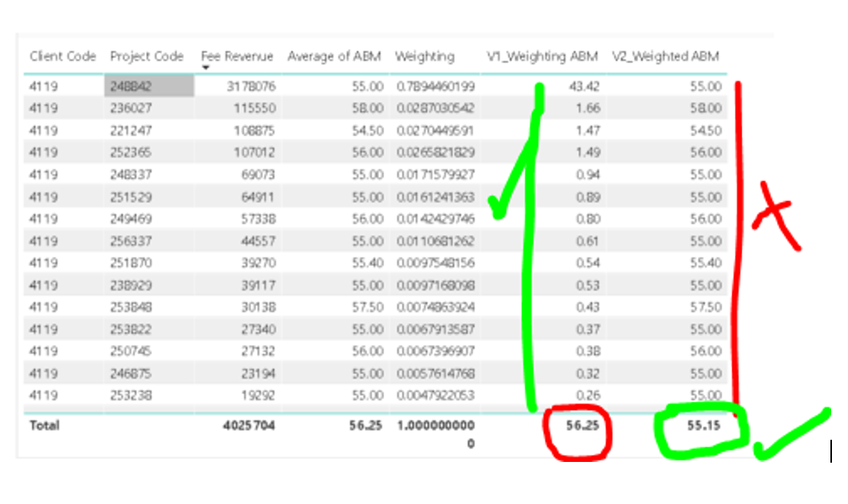Click the Weighting column header
This screenshot has height=504, width=848.
click(x=425, y=56)
